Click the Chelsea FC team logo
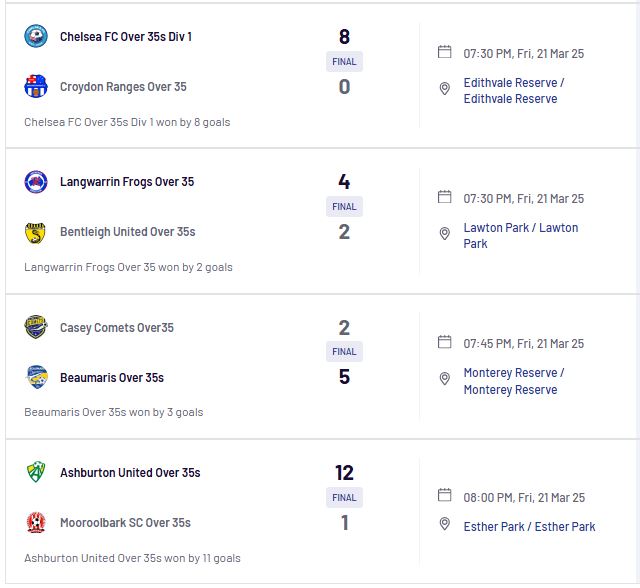Viewport: 640px width, 588px height. (x=36, y=36)
